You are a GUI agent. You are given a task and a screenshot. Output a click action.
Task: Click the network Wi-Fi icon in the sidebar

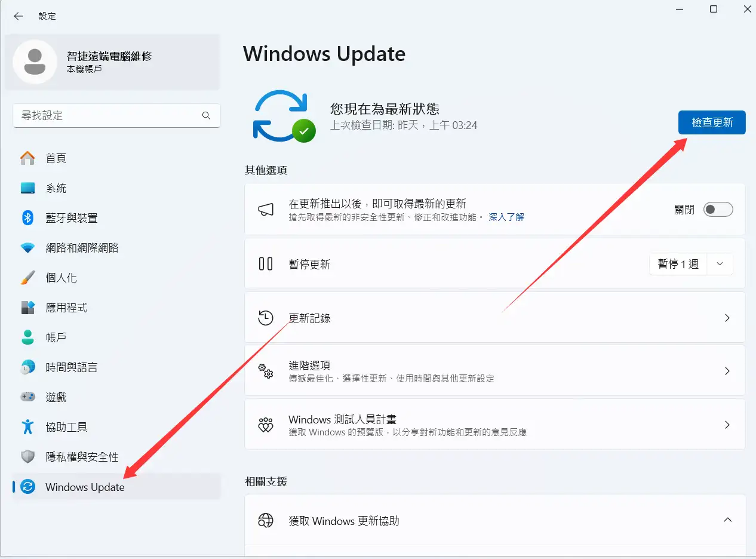tap(27, 248)
